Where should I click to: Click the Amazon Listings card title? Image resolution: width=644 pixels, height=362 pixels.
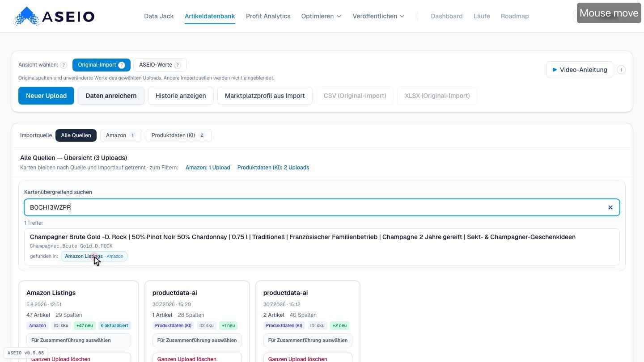click(x=51, y=293)
